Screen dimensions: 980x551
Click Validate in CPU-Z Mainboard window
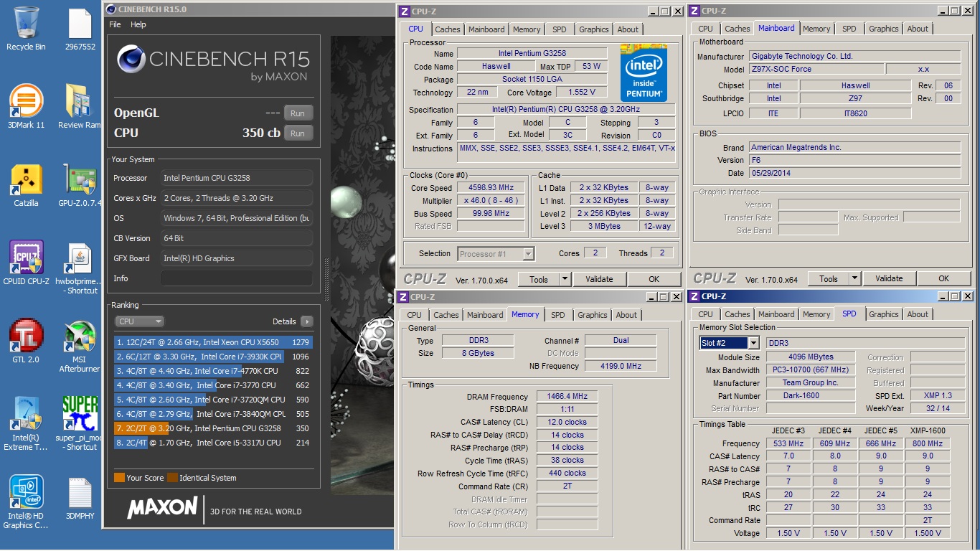coord(889,278)
